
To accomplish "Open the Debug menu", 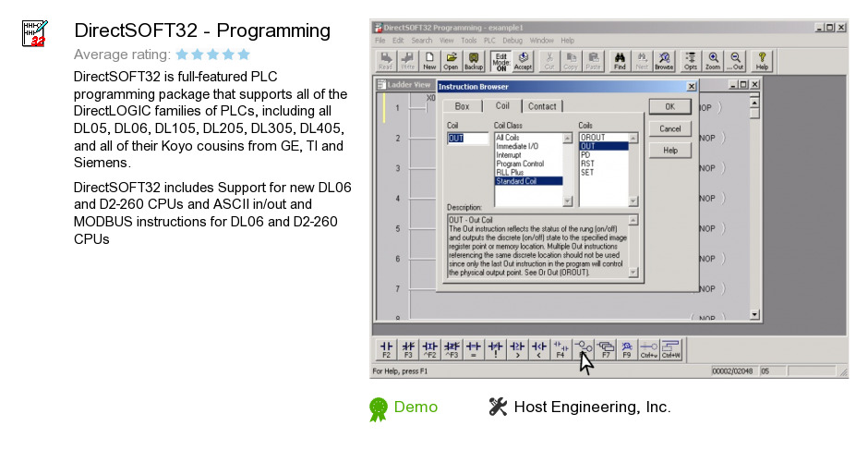I will point(512,41).
